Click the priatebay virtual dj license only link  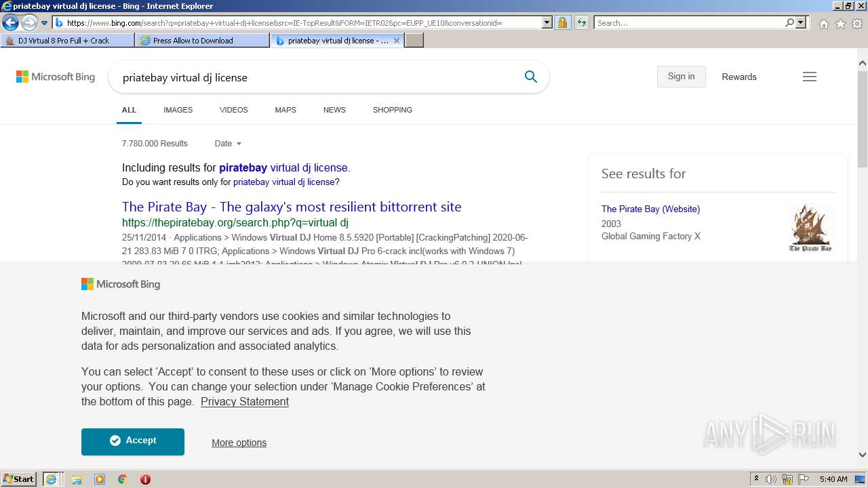tap(283, 182)
